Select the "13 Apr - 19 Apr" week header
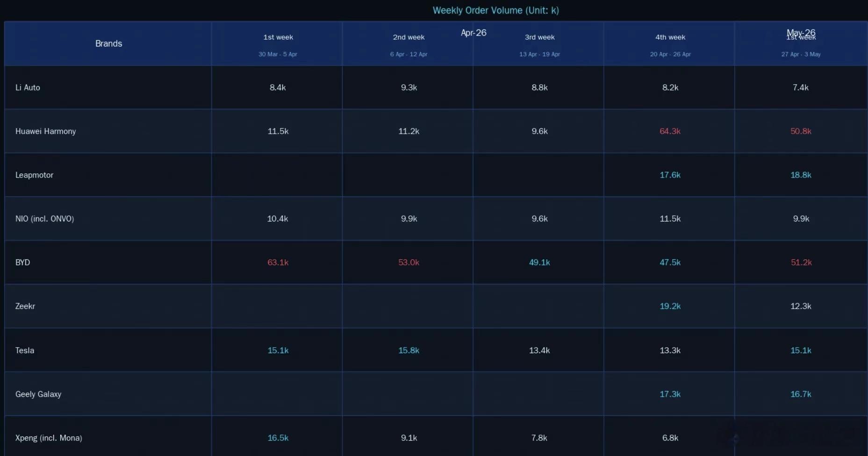868x456 pixels. tap(539, 54)
